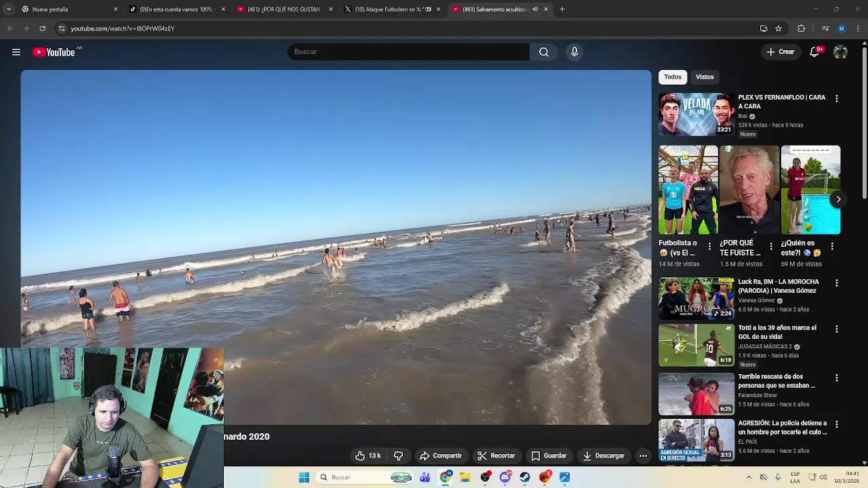Go back to the previous page
The width and height of the screenshot is (868, 488).
click(9, 28)
